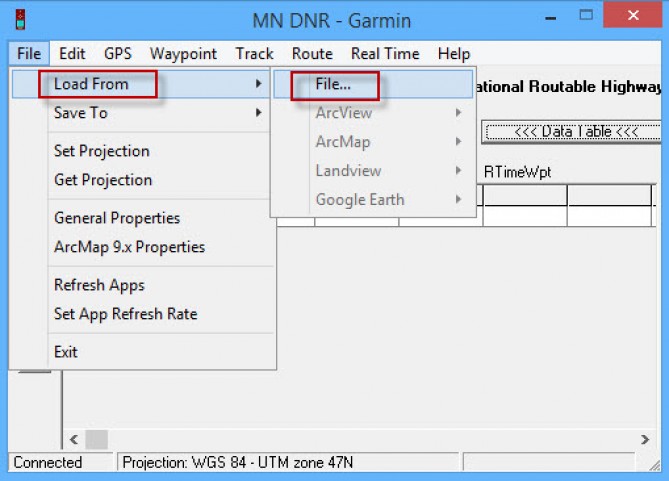This screenshot has height=481, width=669.
Task: Open the Waypoint menu
Action: pyautogui.click(x=183, y=54)
